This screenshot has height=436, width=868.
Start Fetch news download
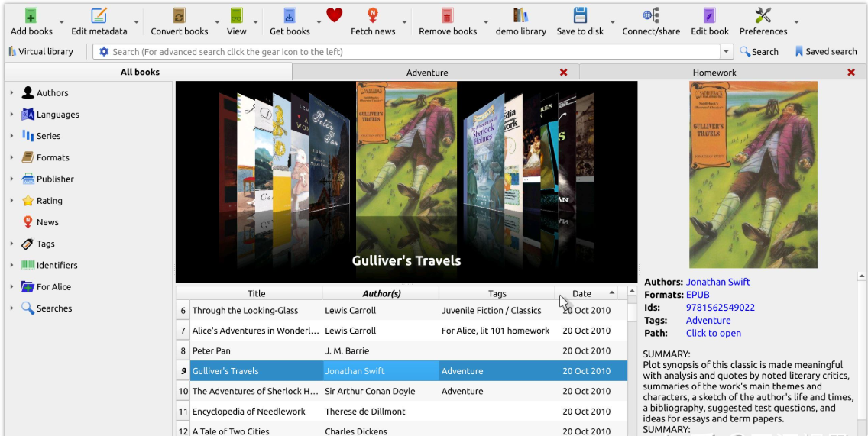[373, 21]
